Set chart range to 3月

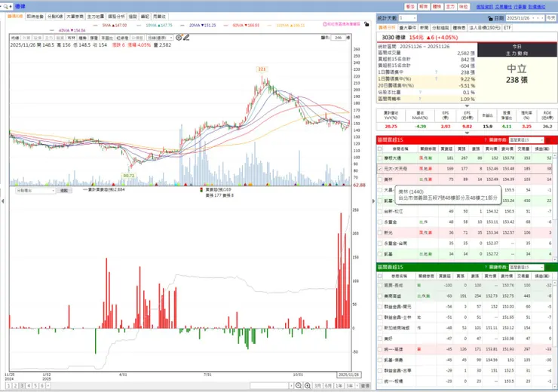pyautogui.click(x=317, y=386)
